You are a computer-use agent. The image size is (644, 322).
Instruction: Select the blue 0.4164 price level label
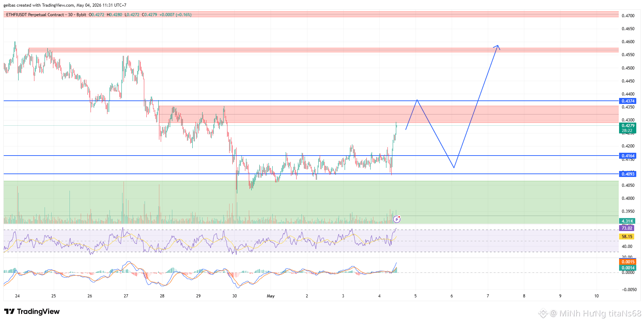(x=628, y=156)
